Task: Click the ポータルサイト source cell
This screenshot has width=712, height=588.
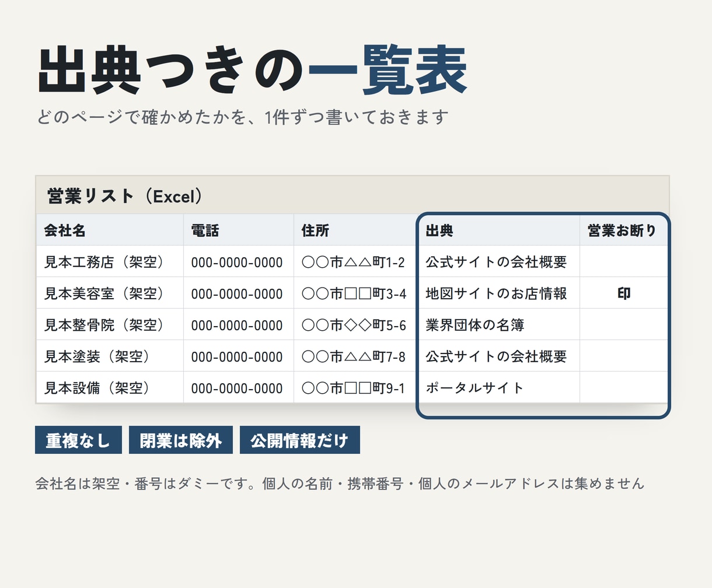Action: coord(499,387)
